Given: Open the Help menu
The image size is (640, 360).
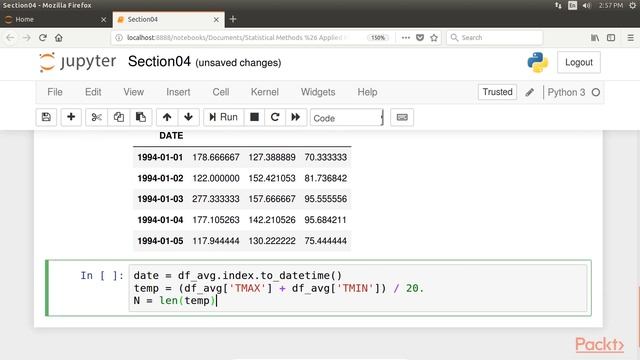Looking at the screenshot, I should click(x=367, y=92).
